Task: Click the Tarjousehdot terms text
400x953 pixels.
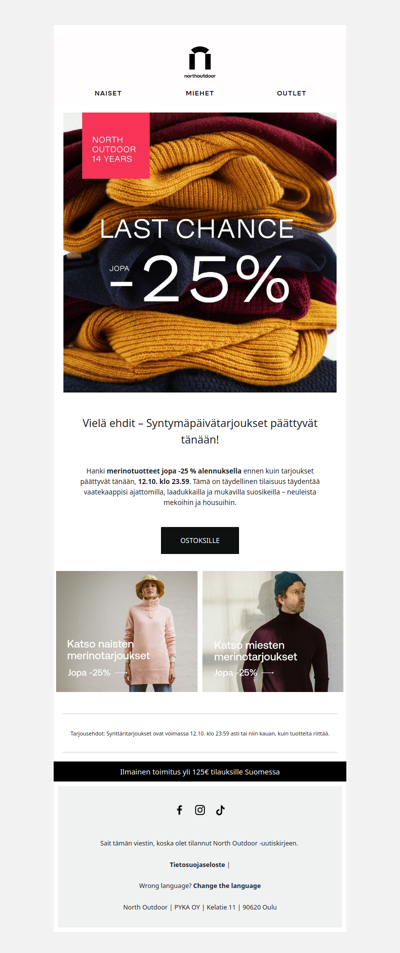Action: (x=200, y=734)
